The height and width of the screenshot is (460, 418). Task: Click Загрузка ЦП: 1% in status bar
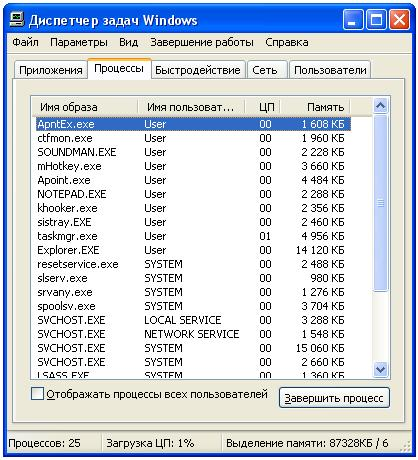coord(150,443)
